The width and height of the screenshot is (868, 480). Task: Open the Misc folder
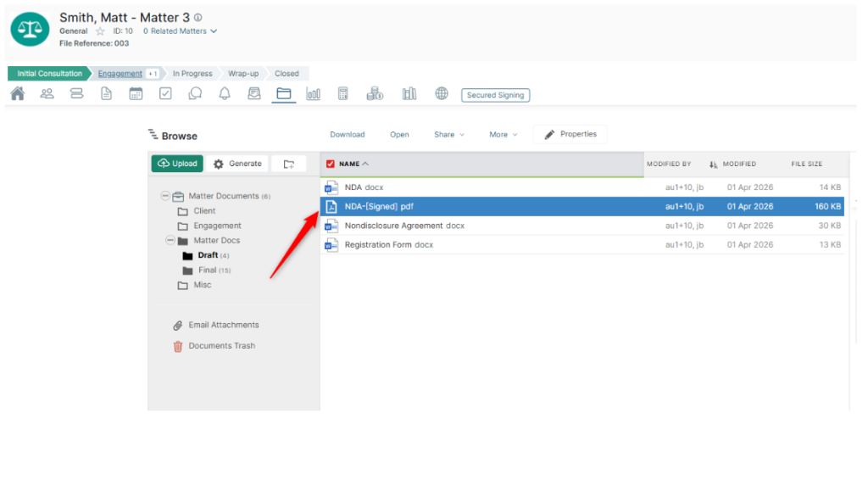coord(202,285)
